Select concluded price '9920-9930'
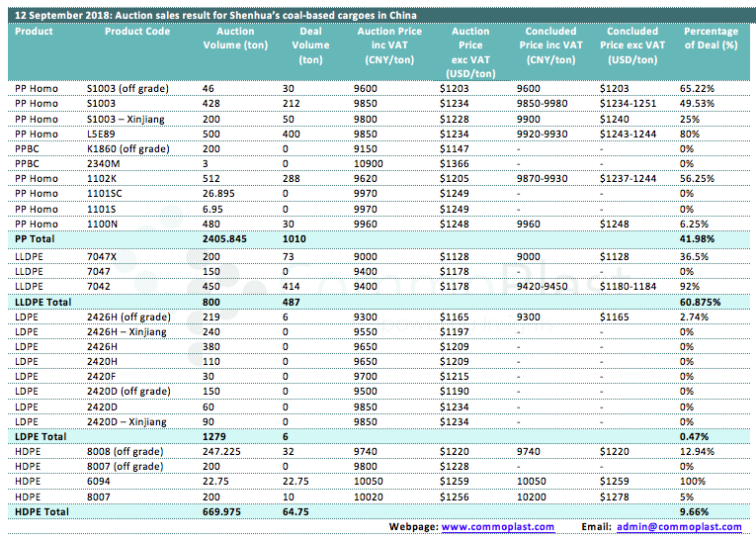756x543 pixels. pyautogui.click(x=542, y=135)
